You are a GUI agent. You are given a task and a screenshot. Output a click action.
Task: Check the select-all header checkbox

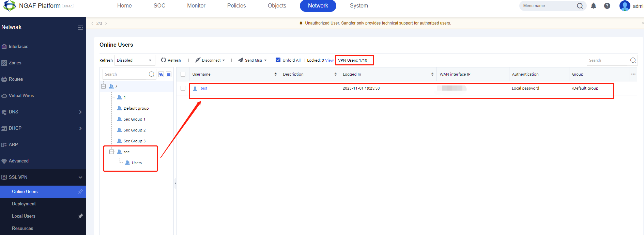coord(183,74)
